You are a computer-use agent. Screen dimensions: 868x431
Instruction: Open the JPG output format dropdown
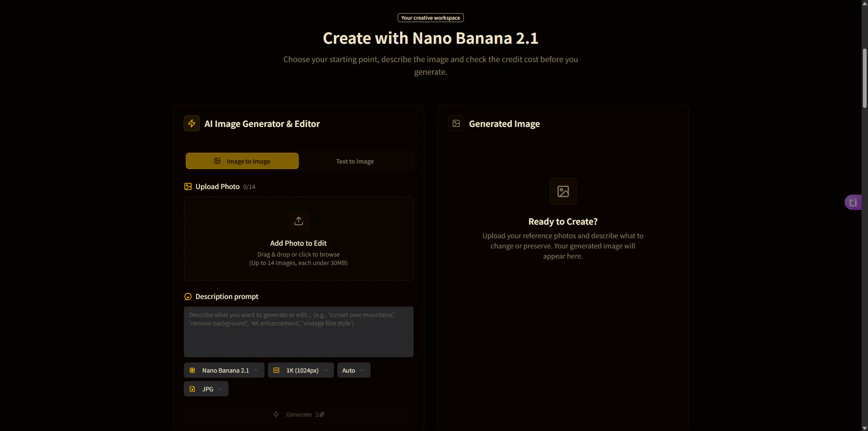tap(206, 389)
